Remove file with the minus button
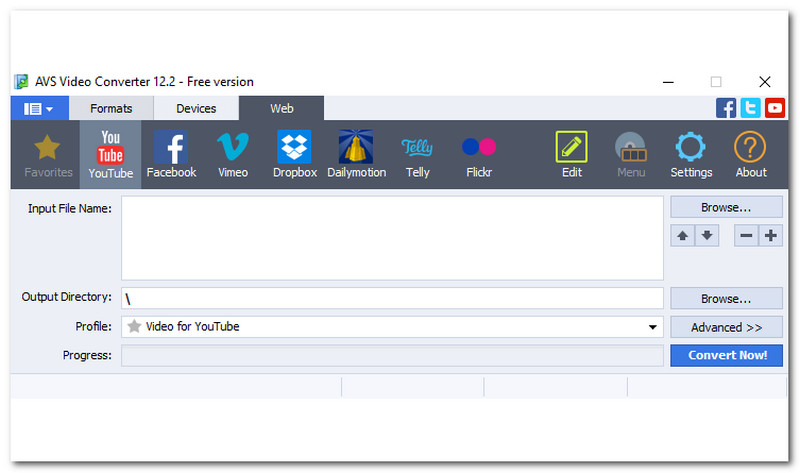Viewport: 800px width, 473px height. (x=746, y=236)
